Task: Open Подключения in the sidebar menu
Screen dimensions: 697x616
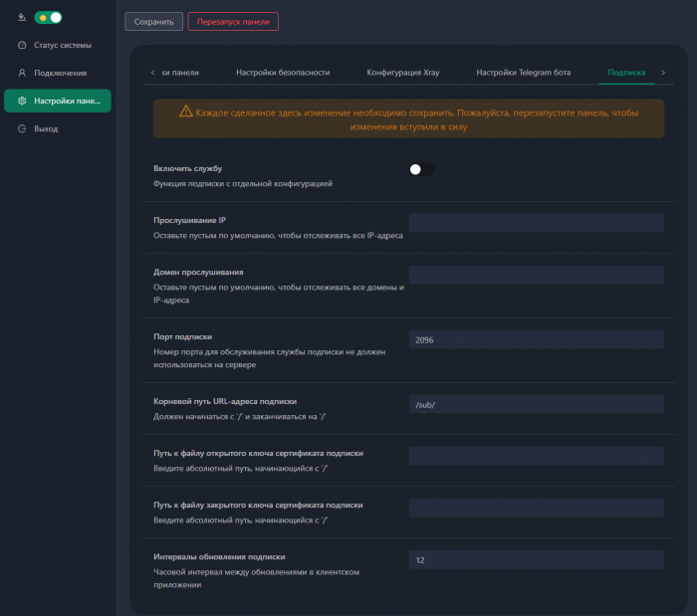Action: (60, 73)
